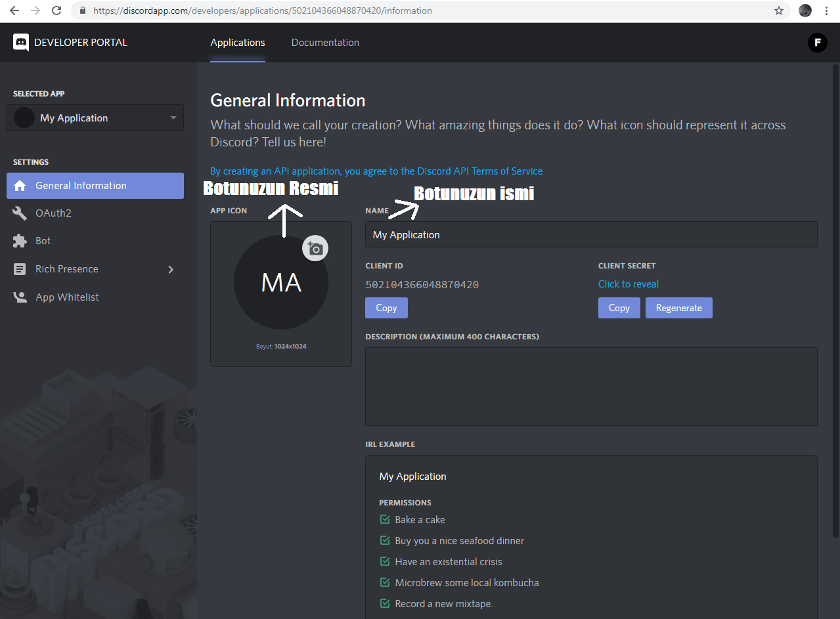Click the document icon next to Rich Presence

click(20, 269)
